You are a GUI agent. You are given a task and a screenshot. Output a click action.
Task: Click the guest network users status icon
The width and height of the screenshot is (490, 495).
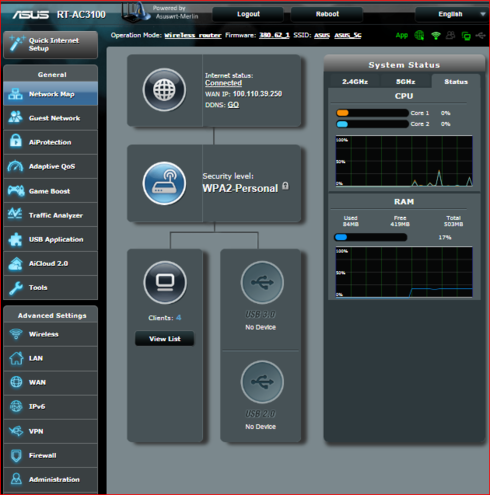451,35
